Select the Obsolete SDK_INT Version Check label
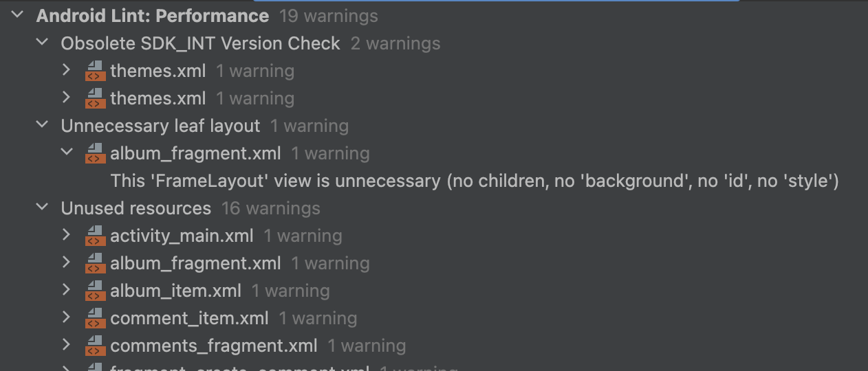 point(200,43)
